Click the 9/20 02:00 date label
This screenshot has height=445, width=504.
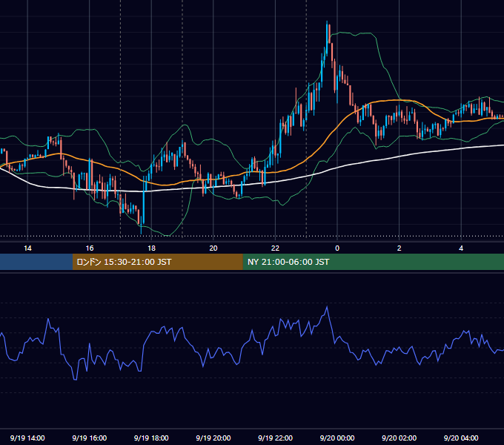pos(399,438)
